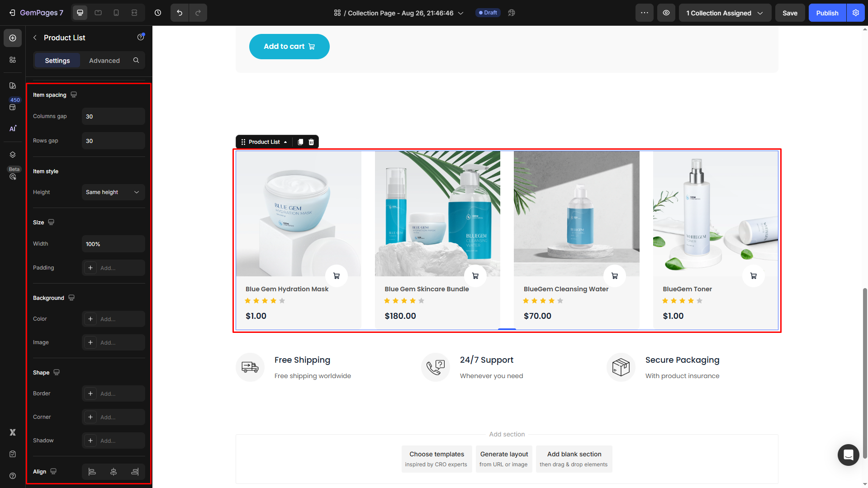Screen dimensions: 868x488
Task: Expand the page title dropdown chevron
Action: (x=461, y=13)
